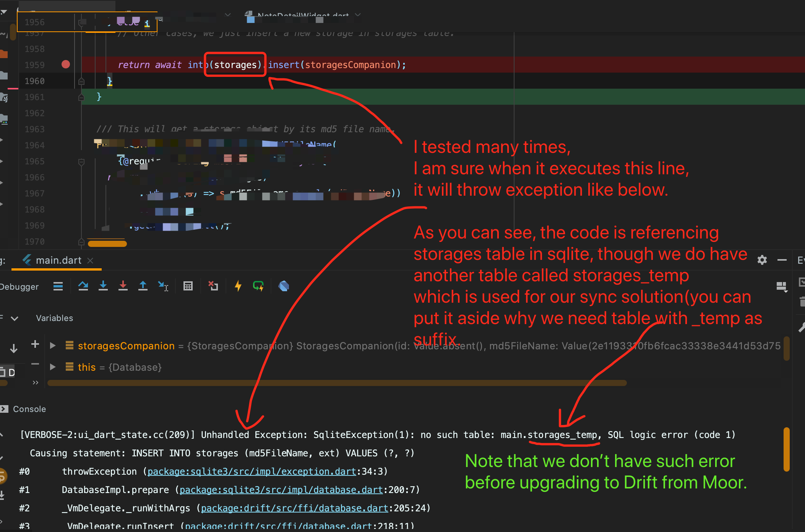The image size is (805, 532).
Task: Collapse the Variables panel with its chevron
Action: click(x=15, y=318)
